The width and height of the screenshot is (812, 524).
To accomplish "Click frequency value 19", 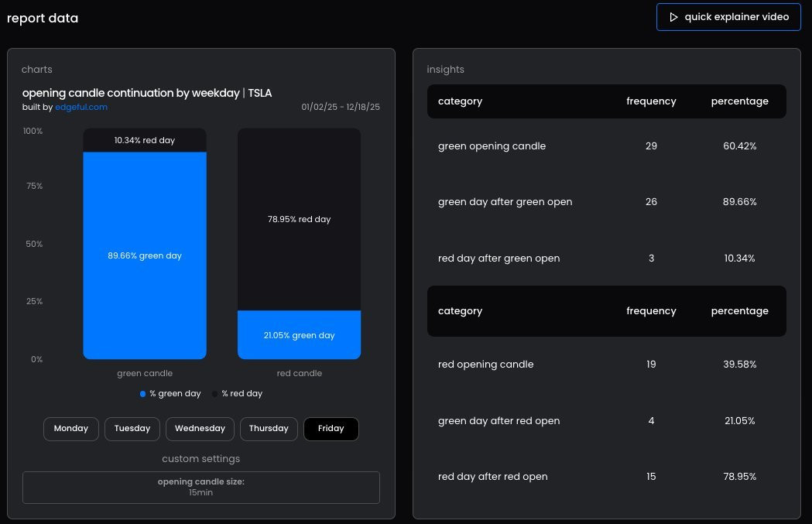I will pyautogui.click(x=651, y=365).
